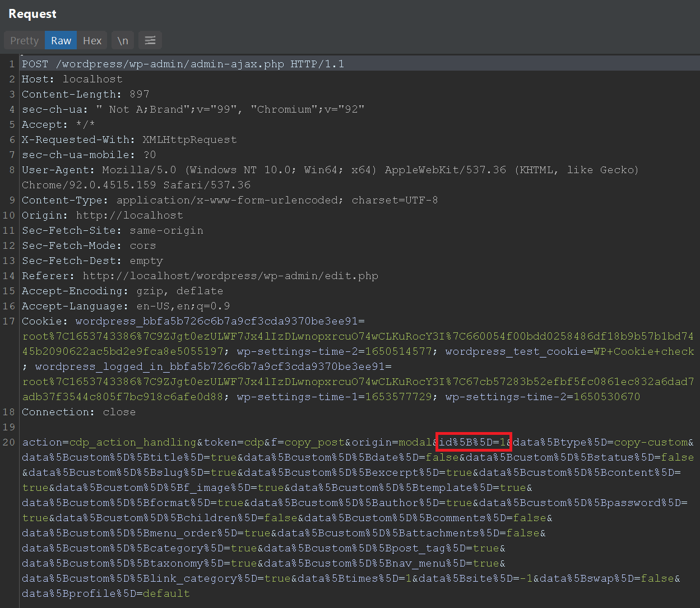This screenshot has width=700, height=608.
Task: Click the 'Host: localhost' header line
Action: (72, 79)
